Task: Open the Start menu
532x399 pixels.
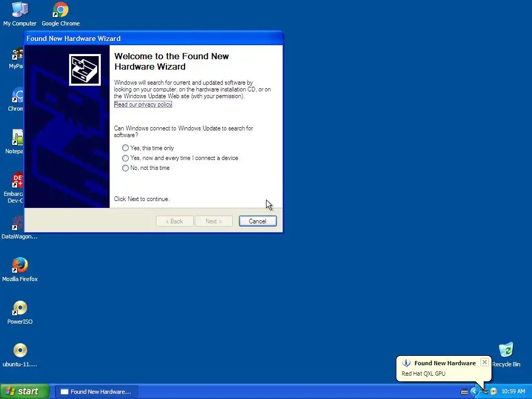Action: (25, 392)
